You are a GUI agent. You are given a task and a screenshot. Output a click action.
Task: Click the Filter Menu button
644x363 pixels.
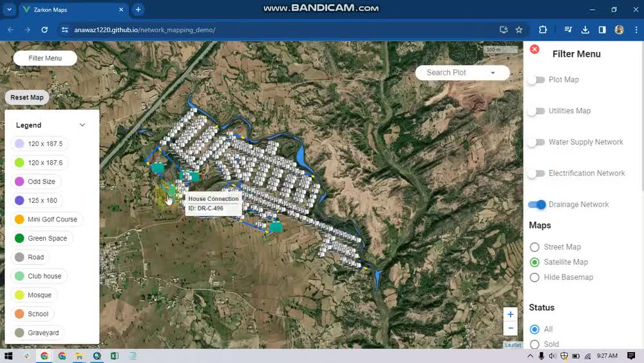45,59
